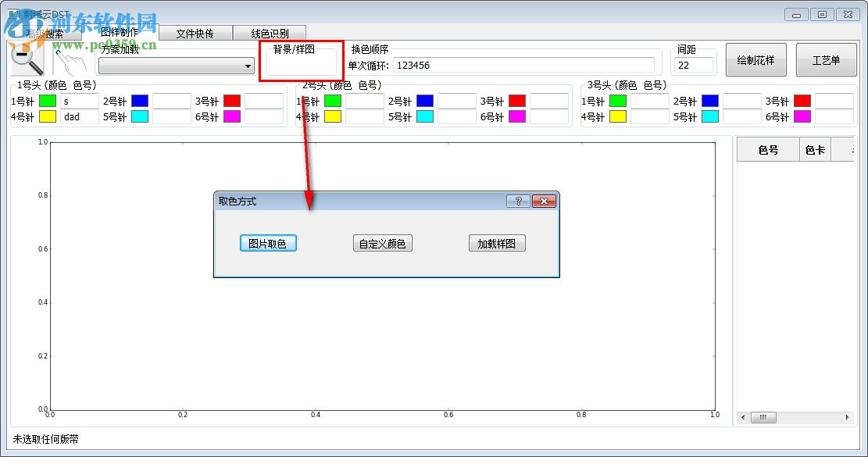Screen dimensions: 868x457
Task: Choose 图片取色 in the dialog
Action: point(266,243)
